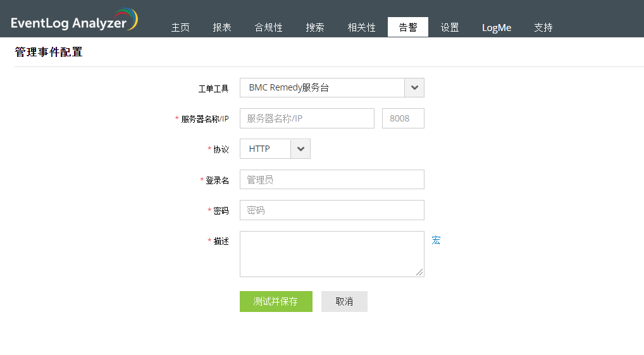Click the 服务器名称/IP input field
Viewport: 644px width, 355px height.
[x=307, y=118]
